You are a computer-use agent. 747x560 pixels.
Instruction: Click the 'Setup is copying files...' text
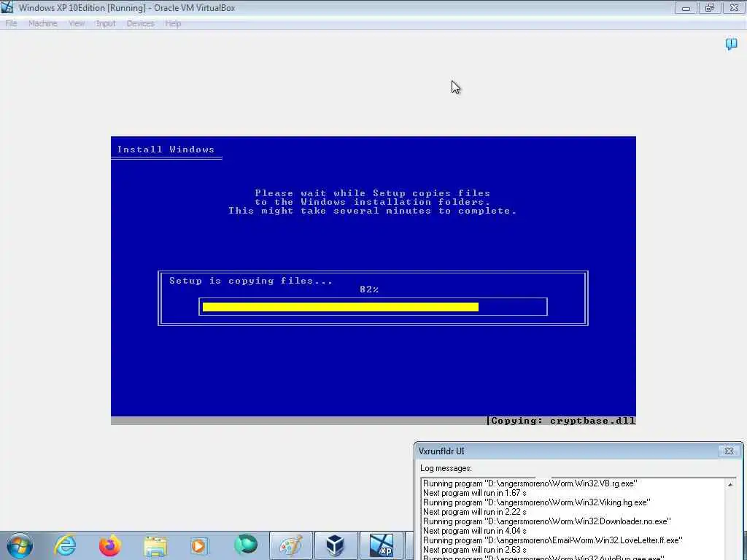click(x=251, y=281)
